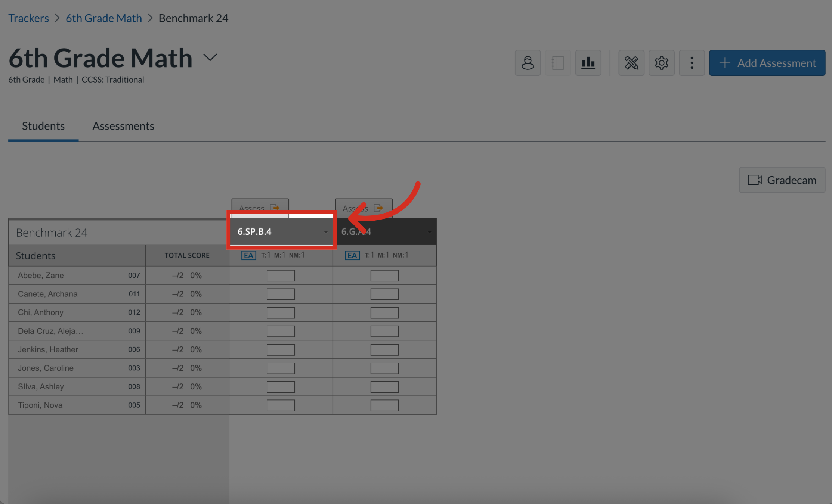Open the 6.G.A.4 standard dropdown arrow
This screenshot has width=832, height=504.
429,232
